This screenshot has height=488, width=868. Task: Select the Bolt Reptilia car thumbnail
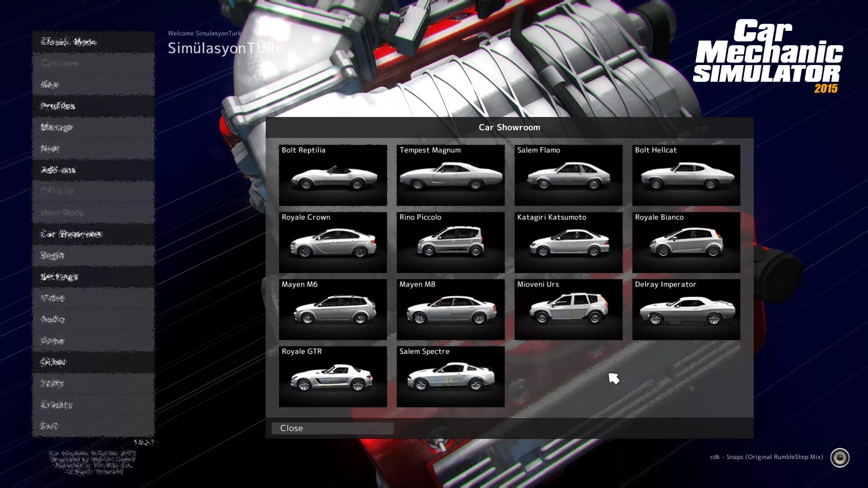(333, 175)
